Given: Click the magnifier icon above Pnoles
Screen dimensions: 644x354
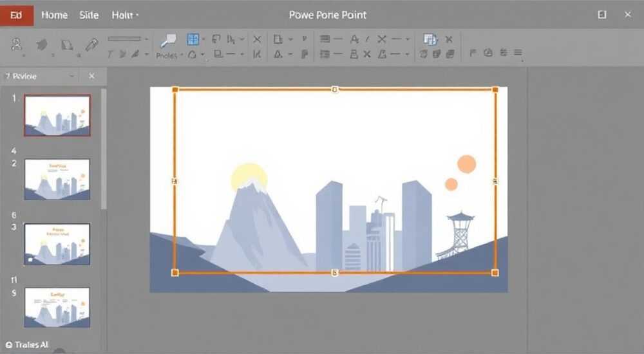Looking at the screenshot, I should click(x=167, y=41).
